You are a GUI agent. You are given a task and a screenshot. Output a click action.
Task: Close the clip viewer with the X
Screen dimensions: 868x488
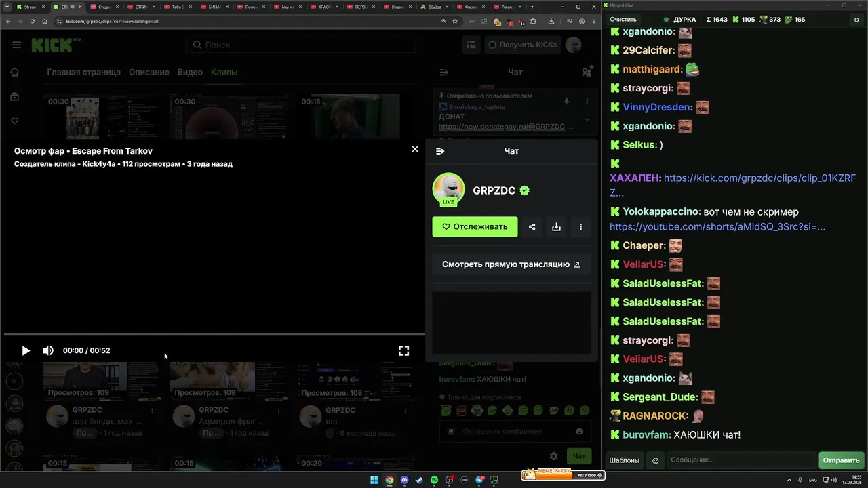[x=415, y=149]
